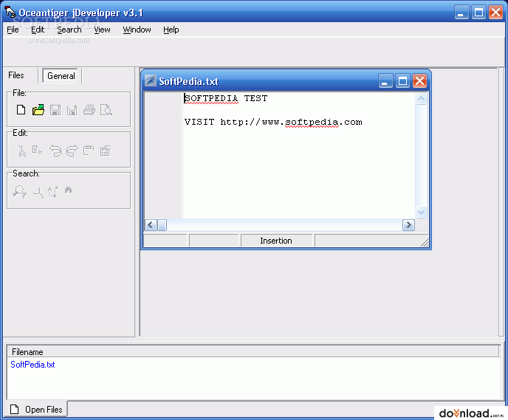Screen dimensions: 508x420
Task: Maximize the SoftPedia.txt document window
Action: click(402, 81)
